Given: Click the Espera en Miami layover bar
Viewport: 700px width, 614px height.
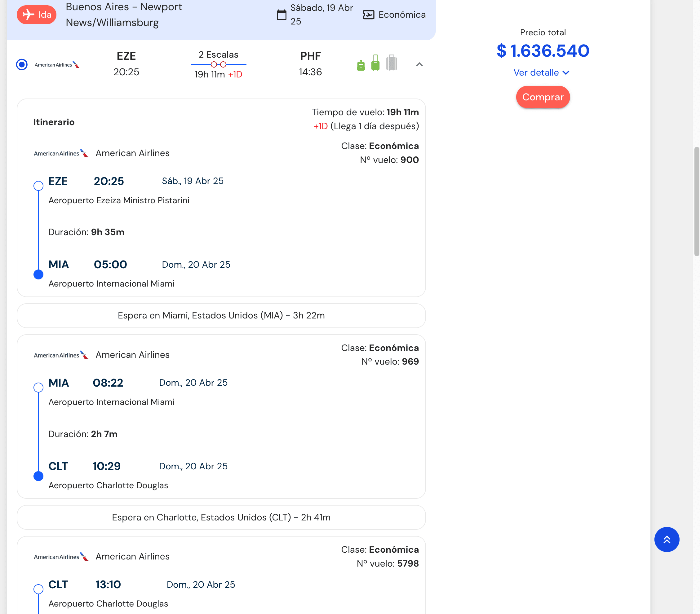Looking at the screenshot, I should click(x=221, y=315).
